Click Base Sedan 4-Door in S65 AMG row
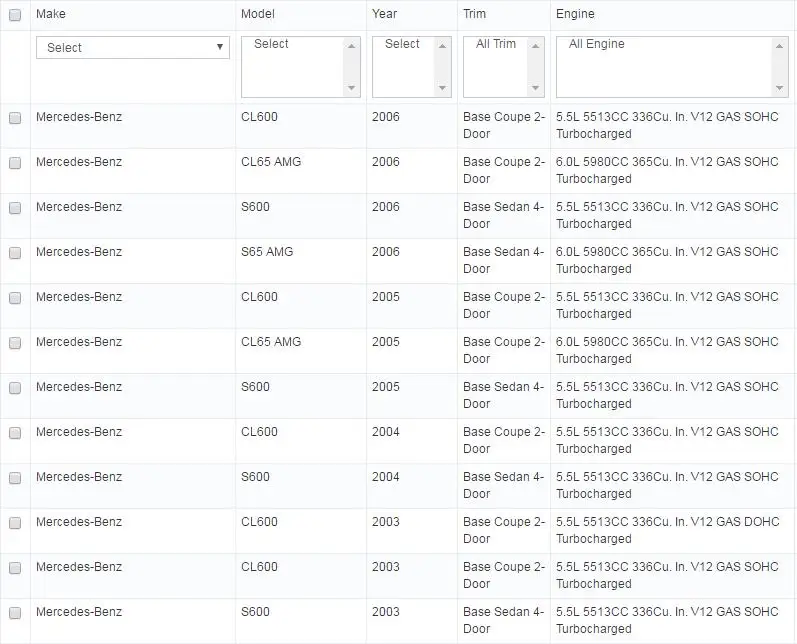 tap(503, 260)
